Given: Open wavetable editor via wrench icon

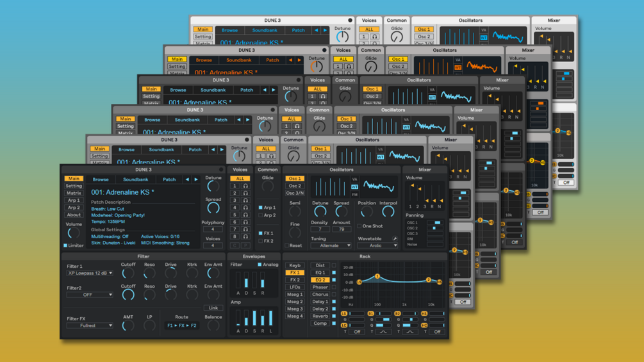Looking at the screenshot, I should click(x=395, y=238).
